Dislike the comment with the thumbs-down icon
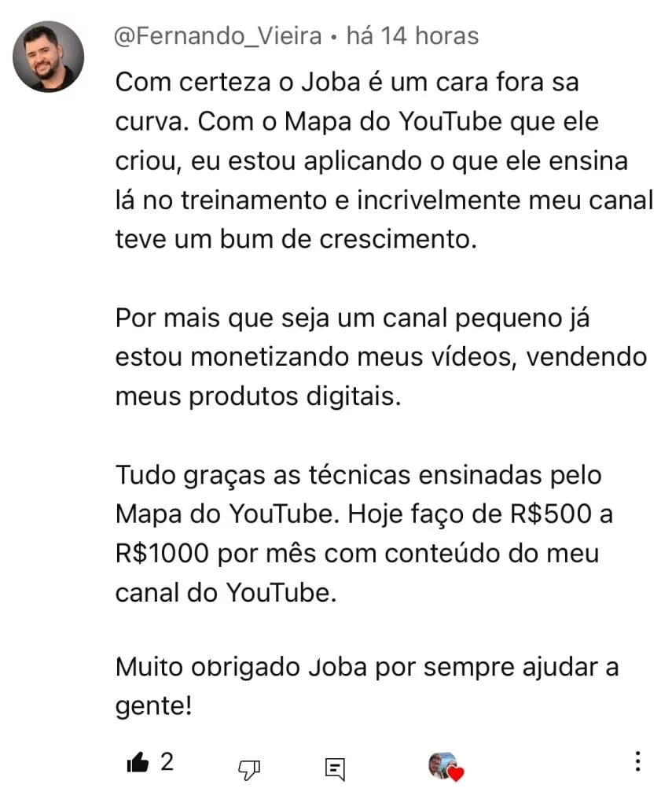672x803 pixels. click(249, 769)
